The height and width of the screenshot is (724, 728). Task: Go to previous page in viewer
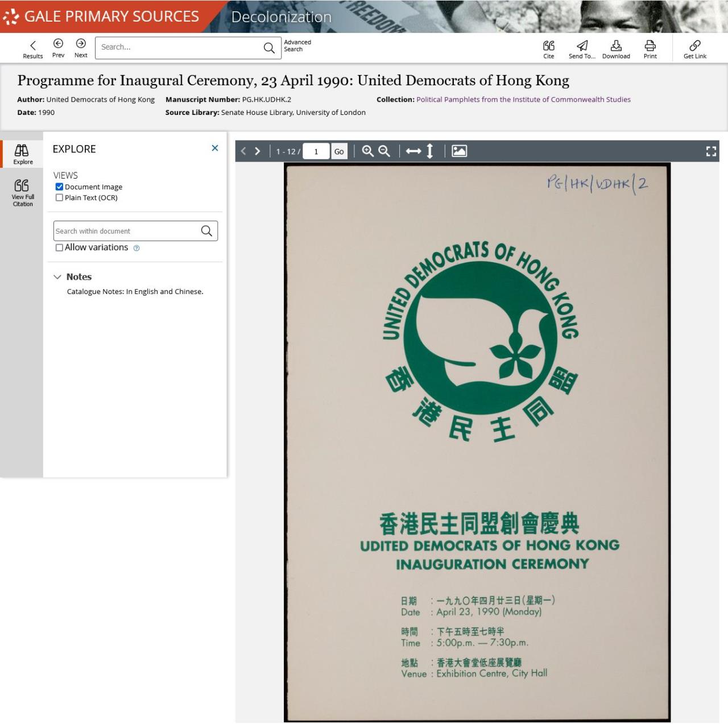(243, 151)
